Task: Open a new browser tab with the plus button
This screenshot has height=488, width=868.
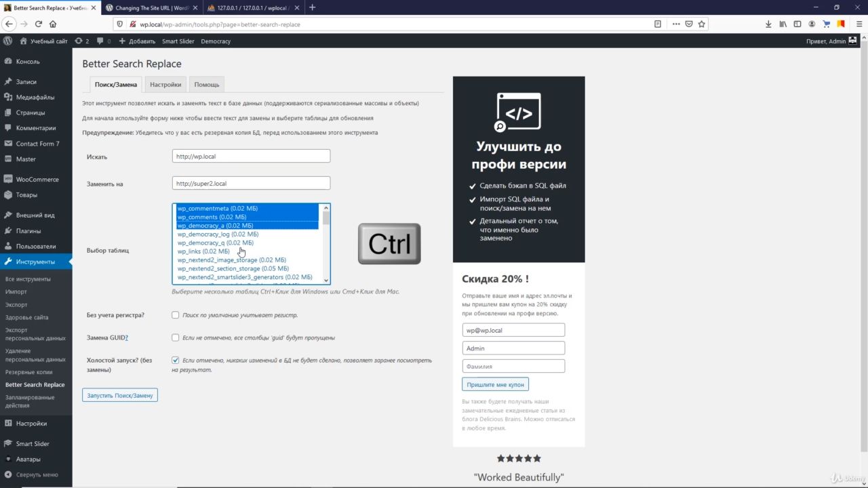Action: pos(312,7)
